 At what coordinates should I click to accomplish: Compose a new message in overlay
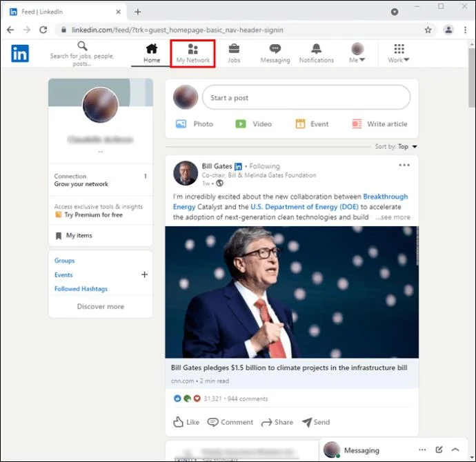(439, 450)
